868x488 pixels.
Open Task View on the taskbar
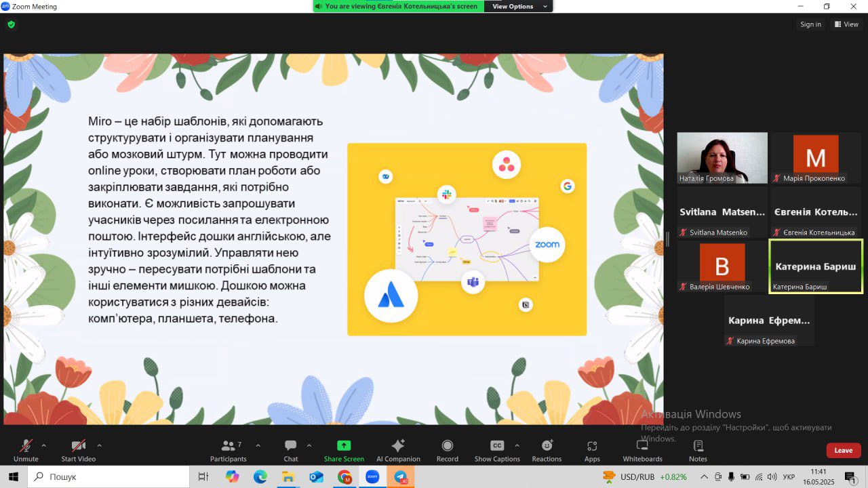203,476
